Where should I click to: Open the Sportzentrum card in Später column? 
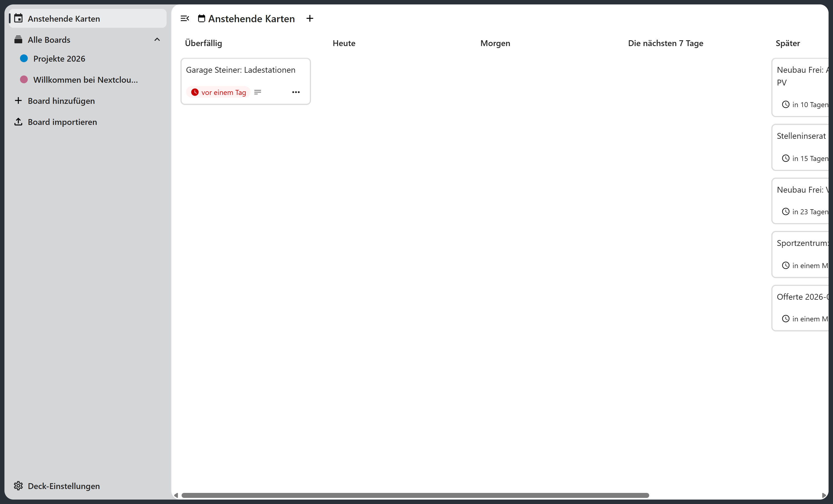800,254
